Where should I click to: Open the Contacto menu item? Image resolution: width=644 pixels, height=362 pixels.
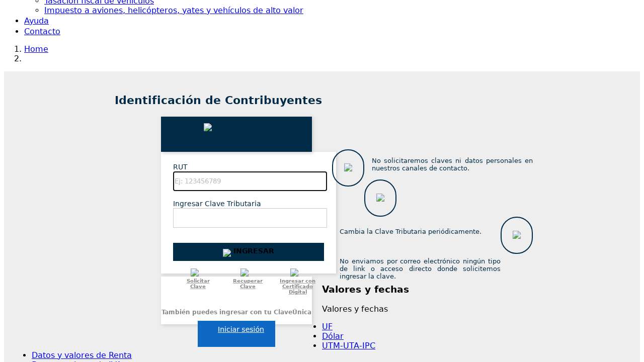42,32
